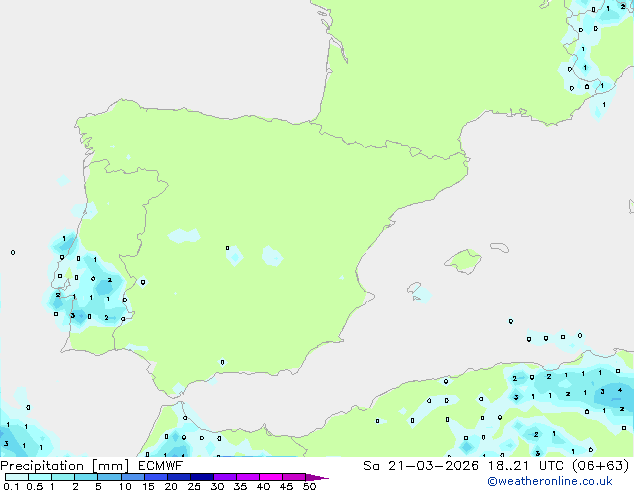
Task: Click the '10' legend scale label
Action: tap(125, 486)
